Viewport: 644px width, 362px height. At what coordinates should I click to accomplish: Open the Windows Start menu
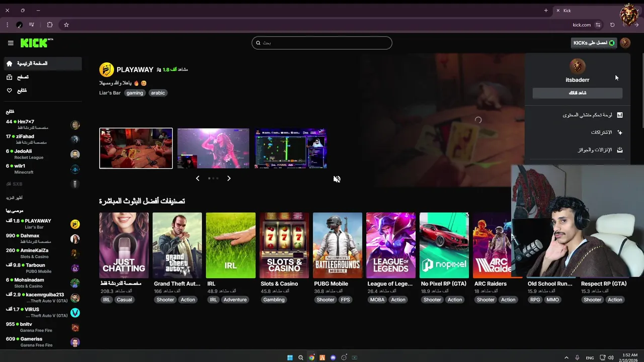290,357
